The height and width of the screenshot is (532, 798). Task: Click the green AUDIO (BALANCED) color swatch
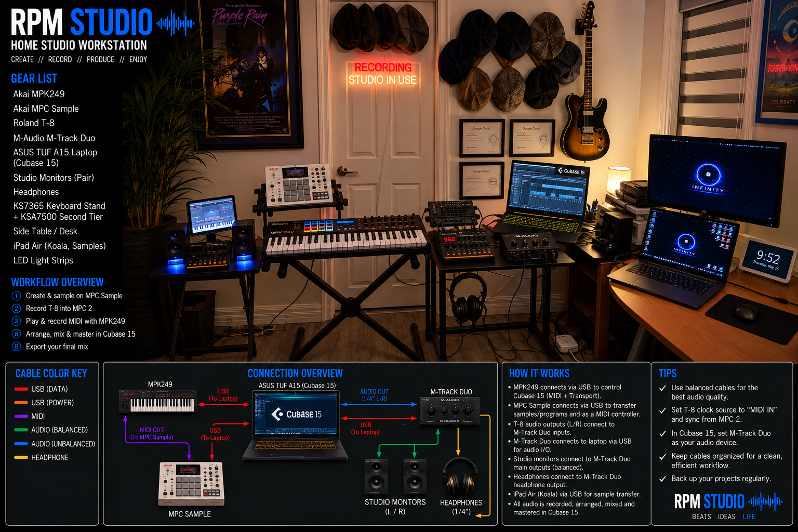pos(21,430)
